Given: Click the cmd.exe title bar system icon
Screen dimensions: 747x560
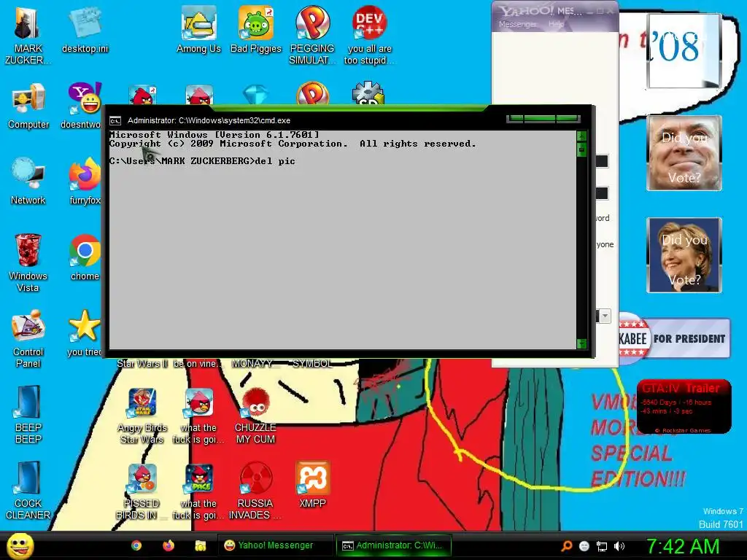Looking at the screenshot, I should pos(115,120).
